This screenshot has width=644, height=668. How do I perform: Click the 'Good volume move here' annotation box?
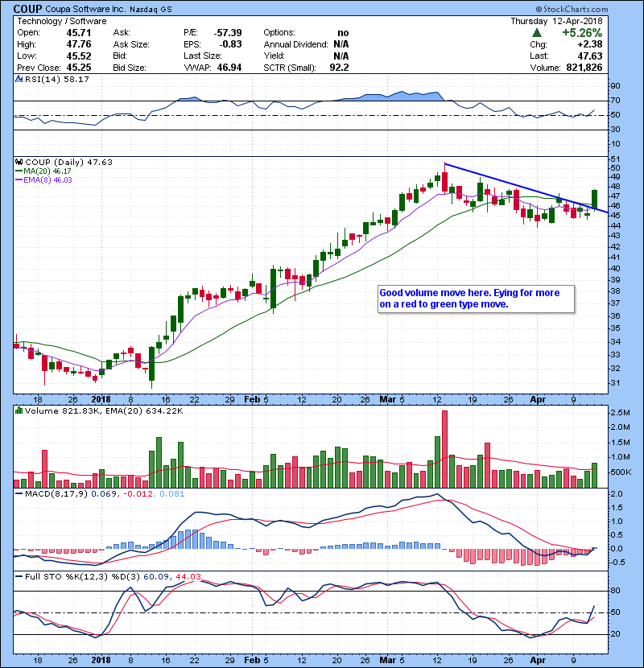tap(476, 299)
